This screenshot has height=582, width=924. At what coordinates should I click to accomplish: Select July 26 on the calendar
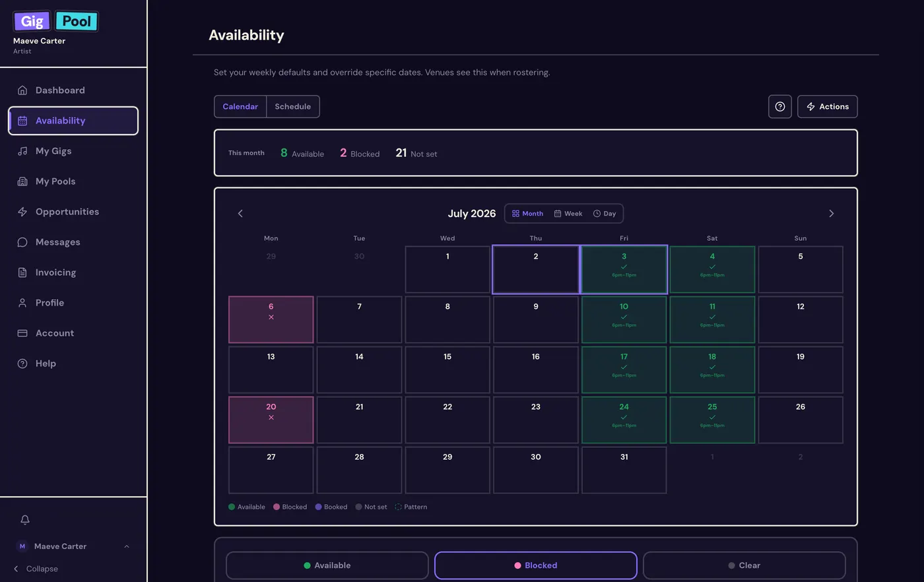coord(801,420)
